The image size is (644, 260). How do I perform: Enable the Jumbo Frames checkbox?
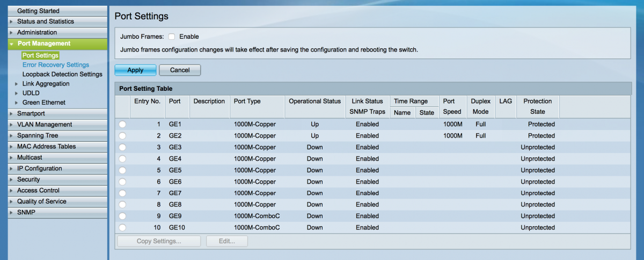point(172,37)
